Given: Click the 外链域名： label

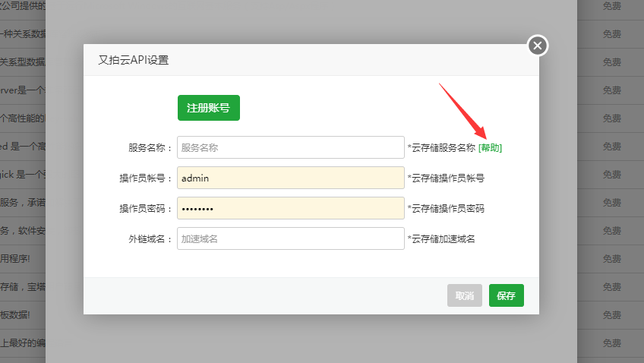Looking at the screenshot, I should point(150,239).
